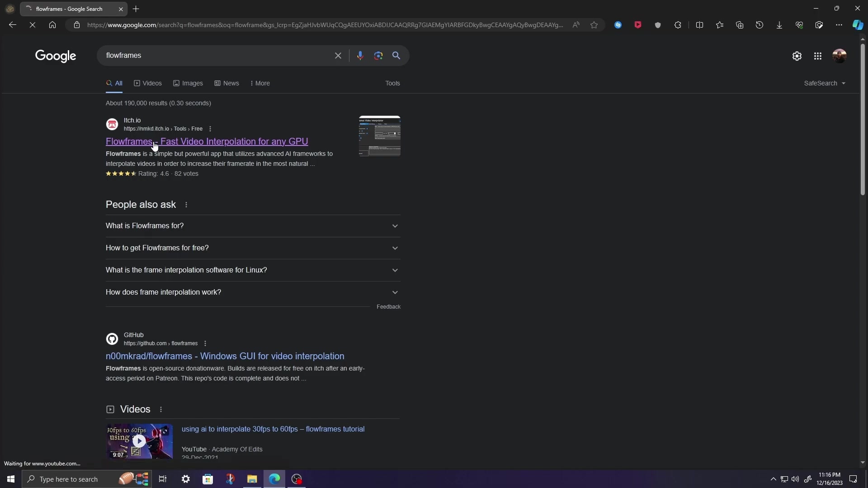Go to Google homepage via logo

pos(56,56)
